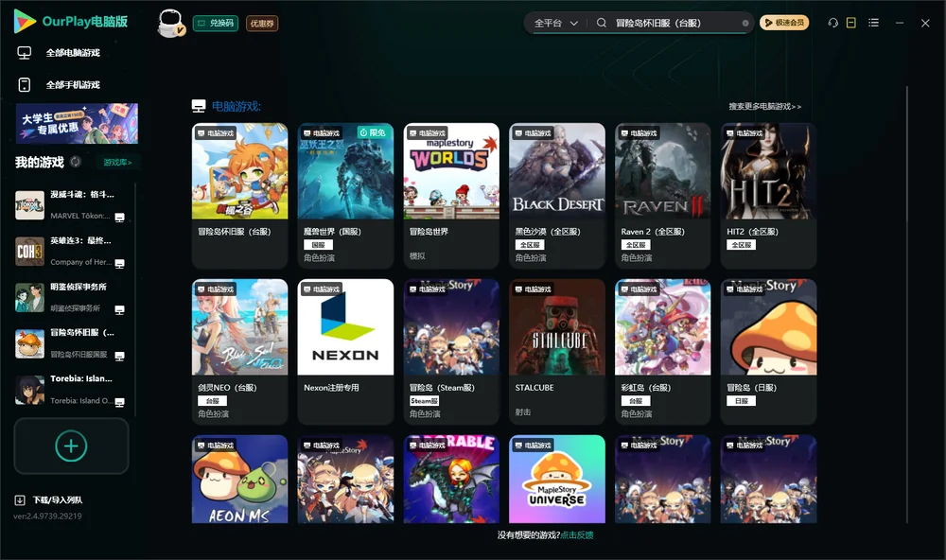Open the maplestory Worlds game card
The width and height of the screenshot is (946, 560).
point(451,196)
